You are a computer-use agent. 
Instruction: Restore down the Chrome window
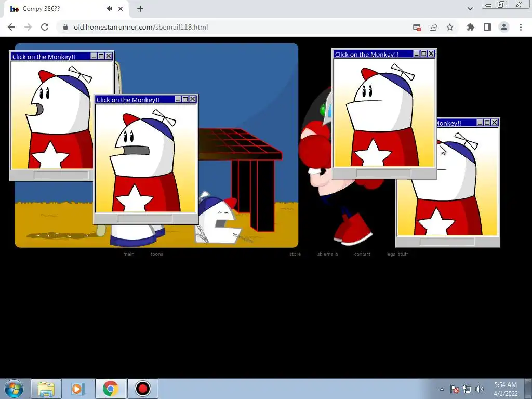point(501,4)
